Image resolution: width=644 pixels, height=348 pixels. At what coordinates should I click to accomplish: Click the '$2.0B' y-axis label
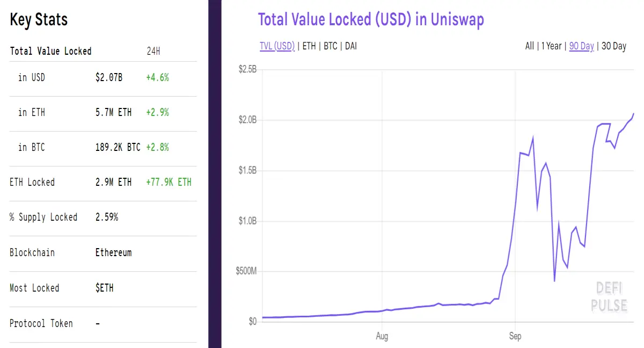[247, 120]
